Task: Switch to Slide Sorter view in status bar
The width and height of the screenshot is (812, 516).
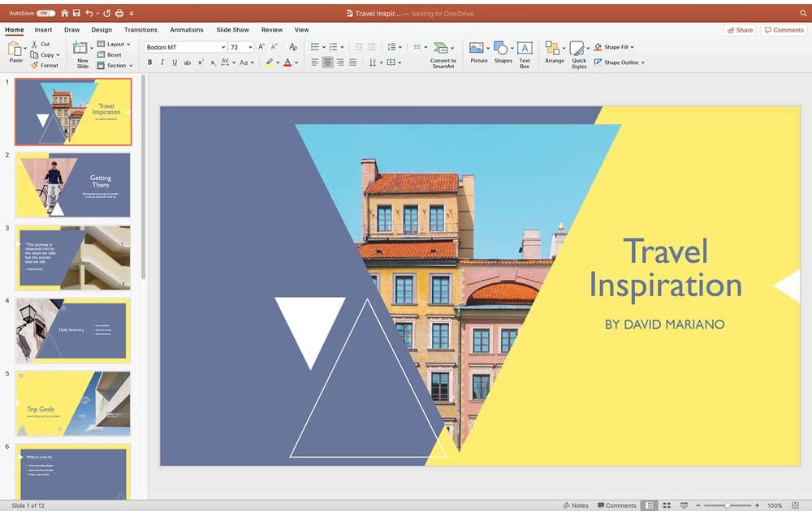Action: [x=666, y=505]
